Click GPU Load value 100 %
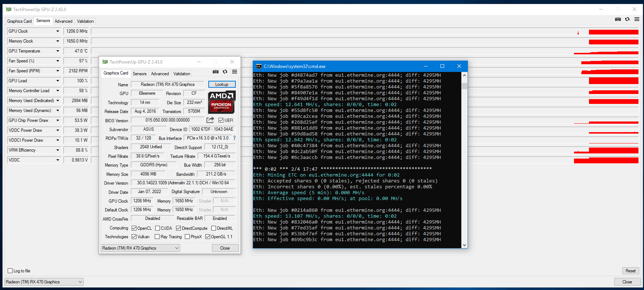Screen dimensions: 644x290 pos(77,81)
